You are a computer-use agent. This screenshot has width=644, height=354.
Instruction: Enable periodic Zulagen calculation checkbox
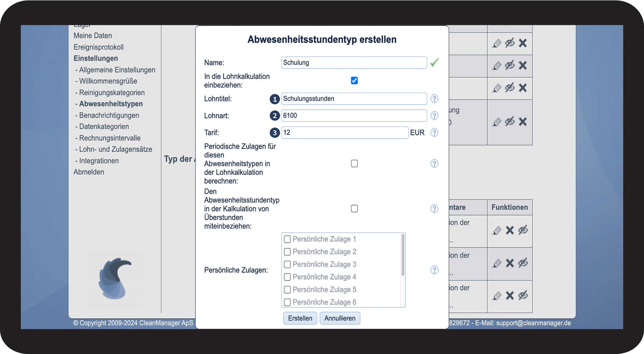tap(354, 164)
